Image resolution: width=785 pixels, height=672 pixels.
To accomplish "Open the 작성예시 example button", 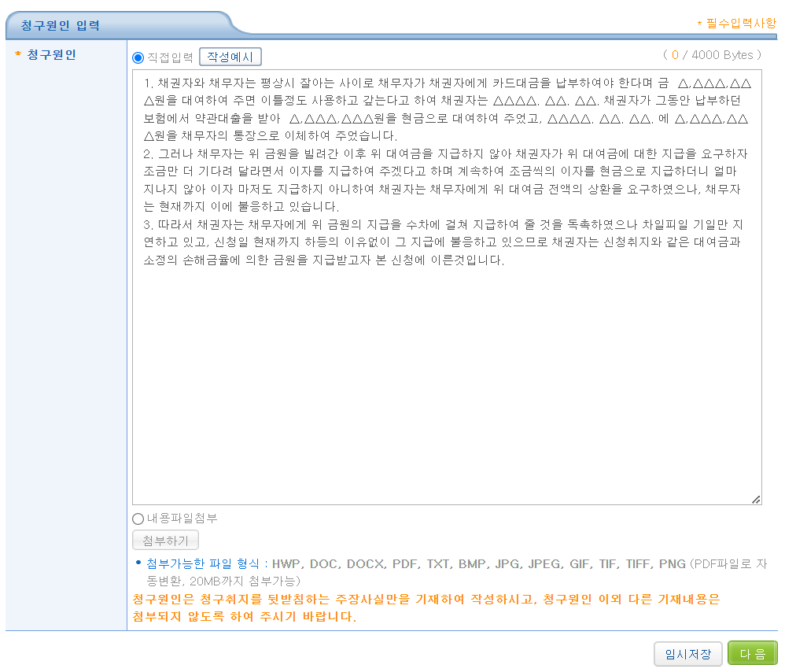I will tap(230, 57).
